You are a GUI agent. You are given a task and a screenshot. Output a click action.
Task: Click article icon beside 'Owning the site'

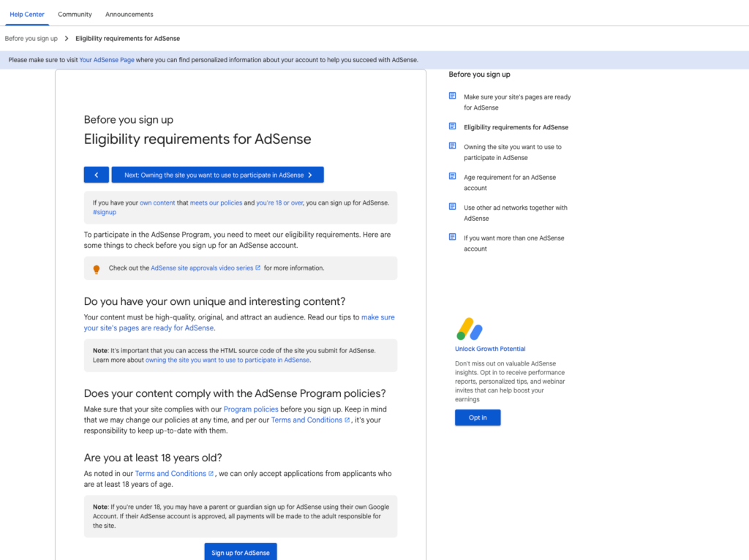tap(452, 146)
